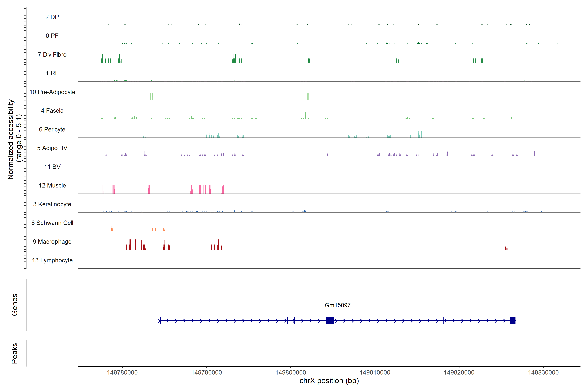Click the 6 Pericyte track label
Screen dimensions: 588x392
pos(52,129)
